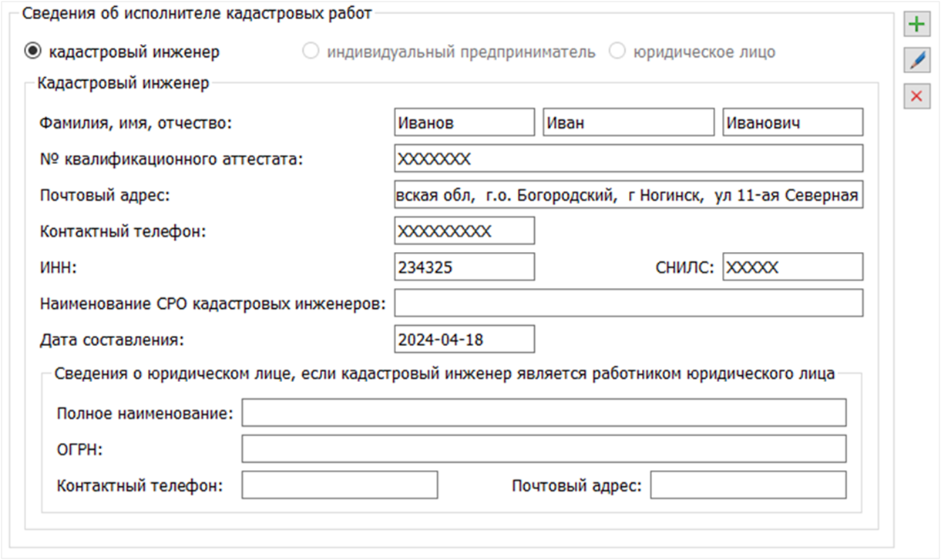Select 'индивидуальный предприниматель' radio option

pyautogui.click(x=311, y=52)
